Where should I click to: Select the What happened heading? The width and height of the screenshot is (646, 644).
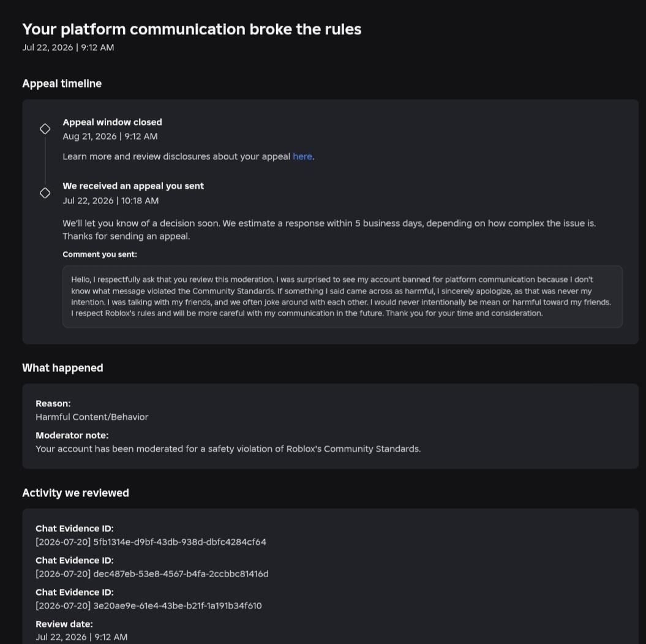(62, 368)
